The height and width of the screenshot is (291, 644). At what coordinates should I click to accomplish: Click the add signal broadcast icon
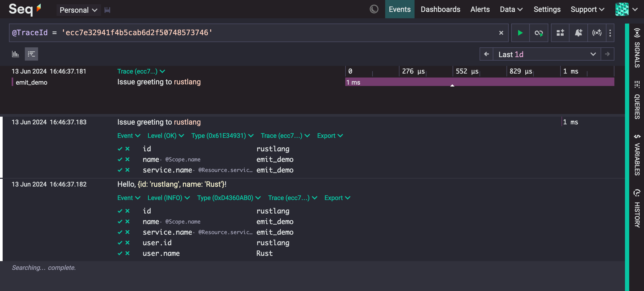pos(597,33)
